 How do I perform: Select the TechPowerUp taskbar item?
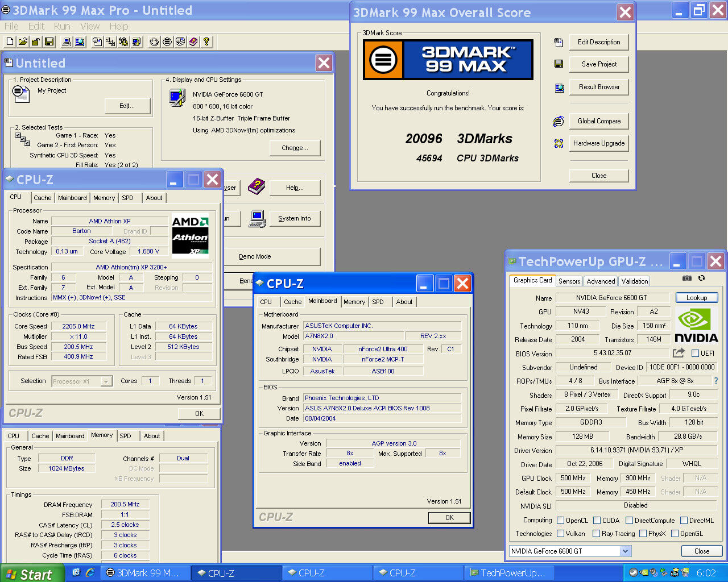click(510, 573)
